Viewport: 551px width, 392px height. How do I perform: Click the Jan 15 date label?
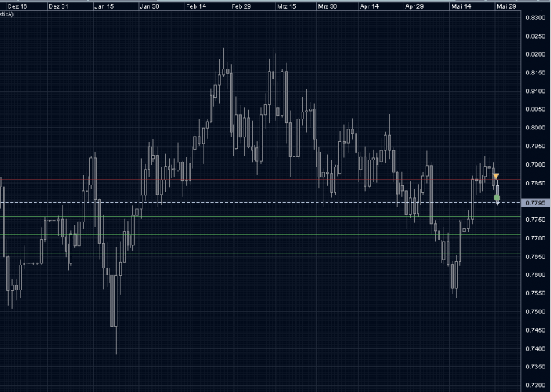pyautogui.click(x=104, y=6)
